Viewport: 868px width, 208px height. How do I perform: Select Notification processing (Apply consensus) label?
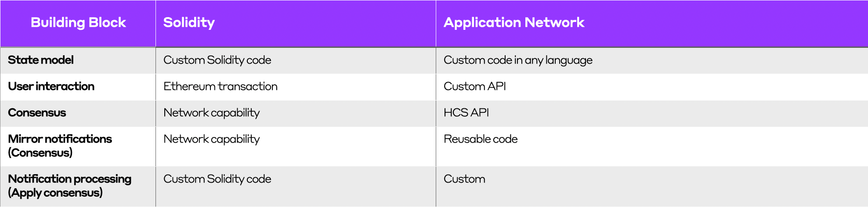tap(69, 186)
